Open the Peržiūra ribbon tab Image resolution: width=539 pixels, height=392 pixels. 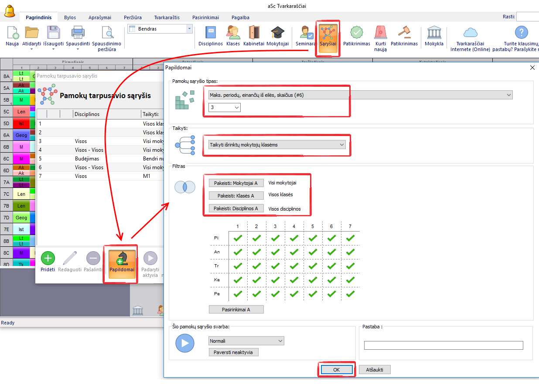click(133, 17)
